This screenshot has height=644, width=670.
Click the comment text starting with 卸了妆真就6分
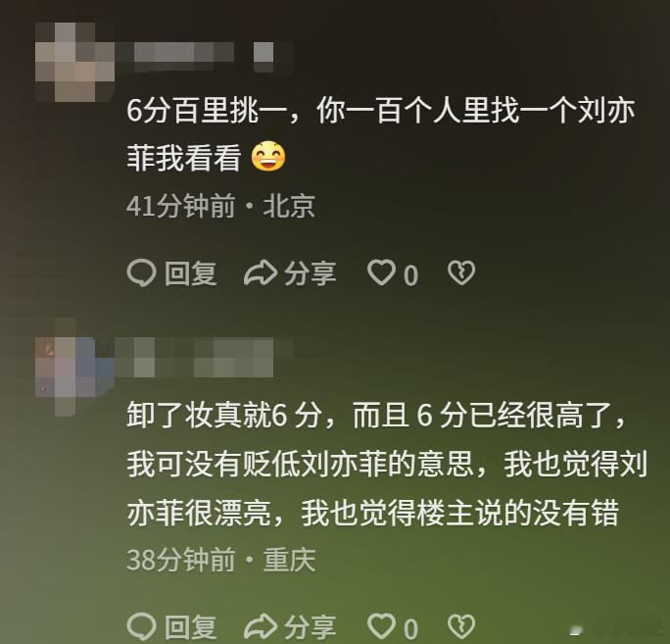click(387, 464)
